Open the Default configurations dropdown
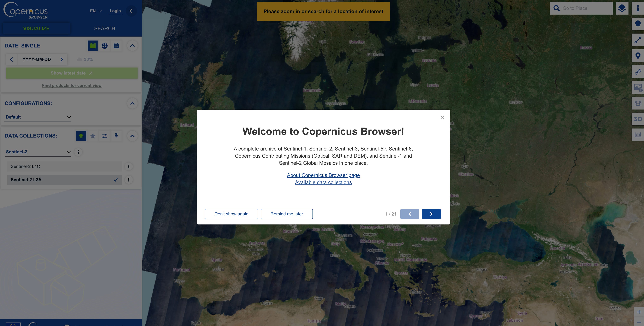The image size is (644, 326). click(38, 117)
